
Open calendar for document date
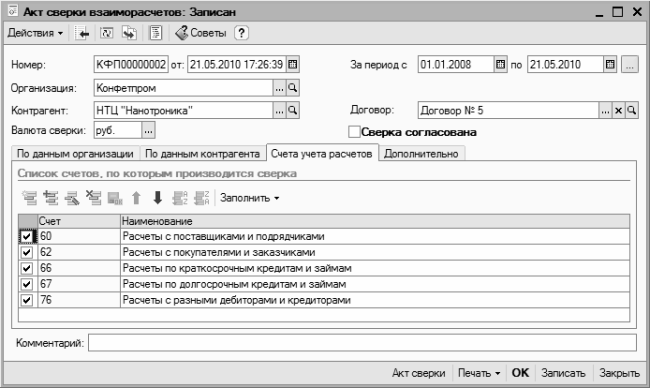293,64
